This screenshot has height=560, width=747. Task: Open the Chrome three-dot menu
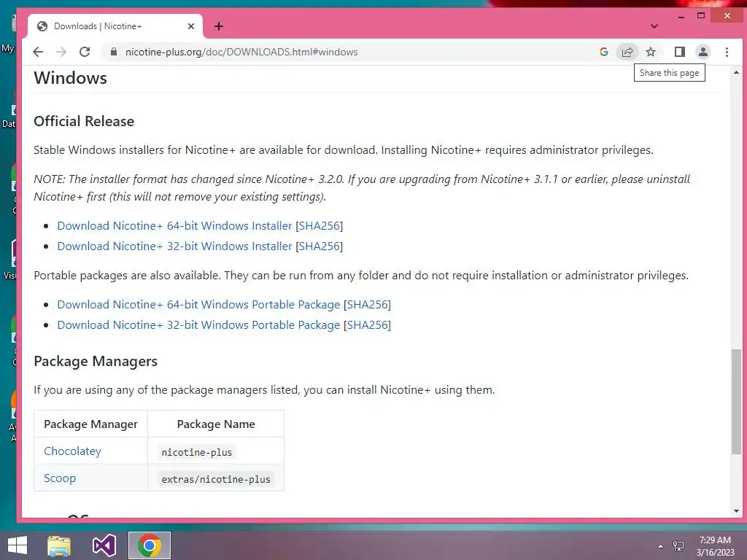coord(727,52)
